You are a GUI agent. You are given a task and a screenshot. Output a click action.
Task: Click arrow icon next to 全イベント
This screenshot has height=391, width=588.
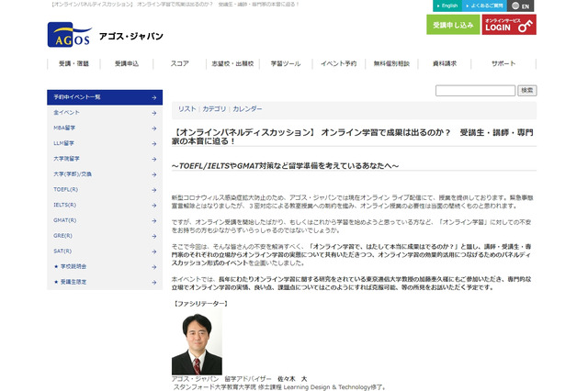pos(154,113)
